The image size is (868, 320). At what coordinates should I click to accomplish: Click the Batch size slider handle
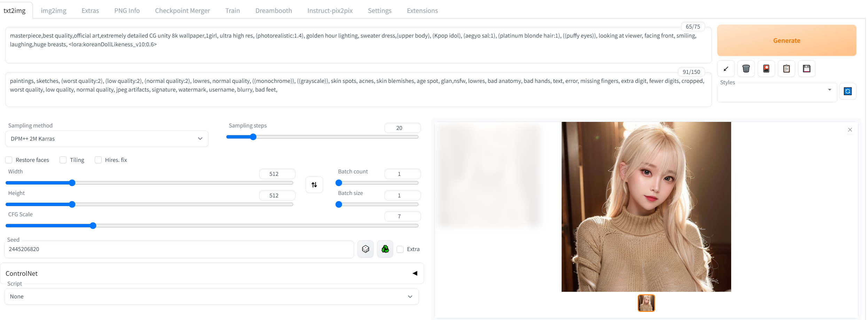coord(339,204)
